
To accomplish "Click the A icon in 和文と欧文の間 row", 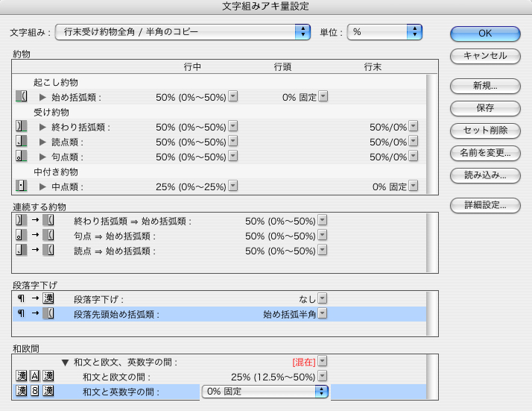I will 34,376.
